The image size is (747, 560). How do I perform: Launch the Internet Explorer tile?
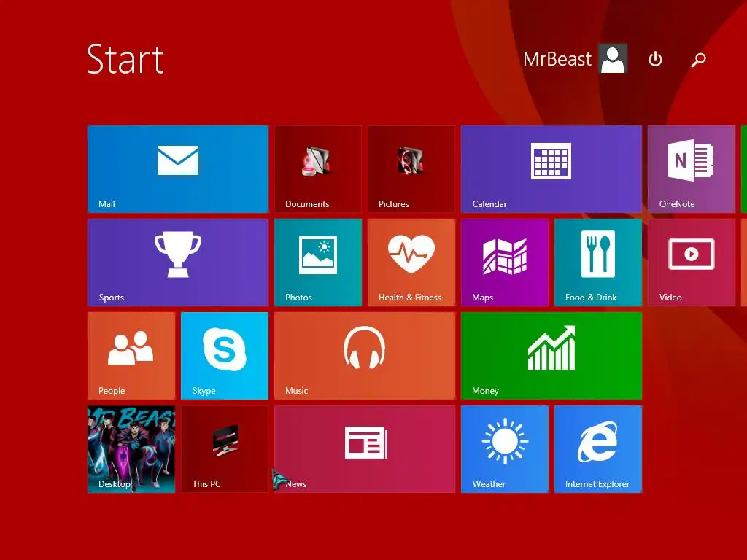(x=598, y=449)
